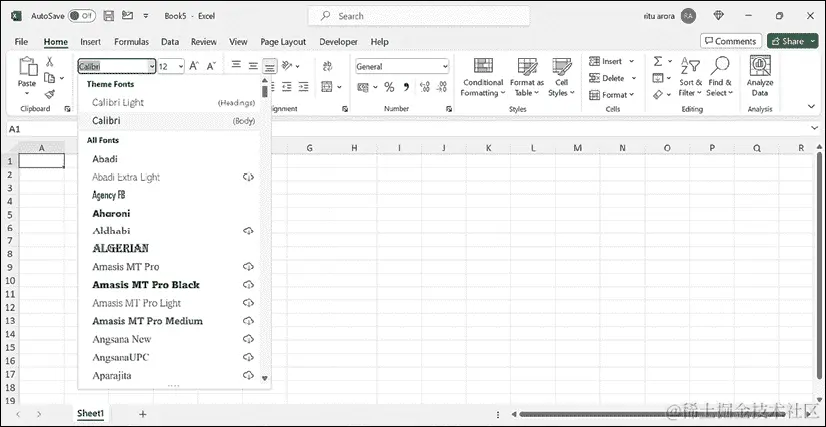Click the Format Painter brush icon
This screenshot has width=826, height=427.
pos(50,94)
